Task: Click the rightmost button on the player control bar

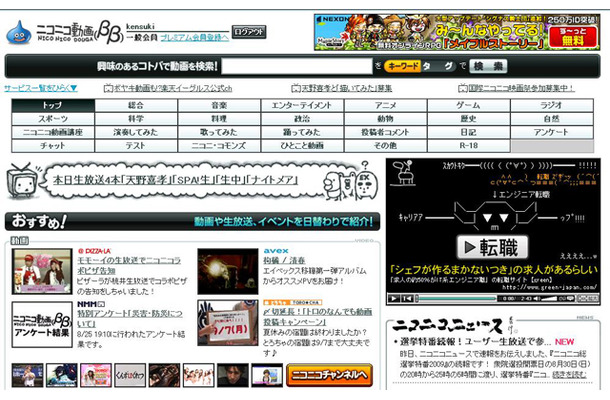Action: click(x=588, y=298)
